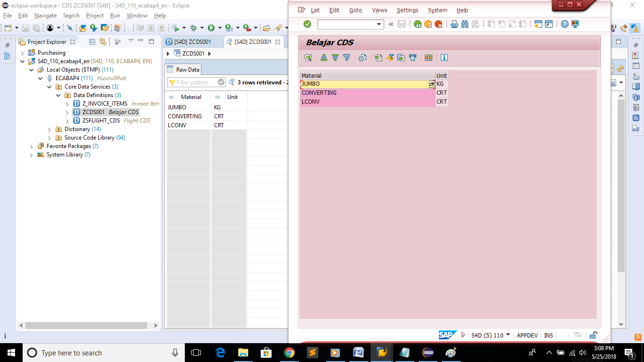Open the Eclipse Run button dropdown arrow

220,28
